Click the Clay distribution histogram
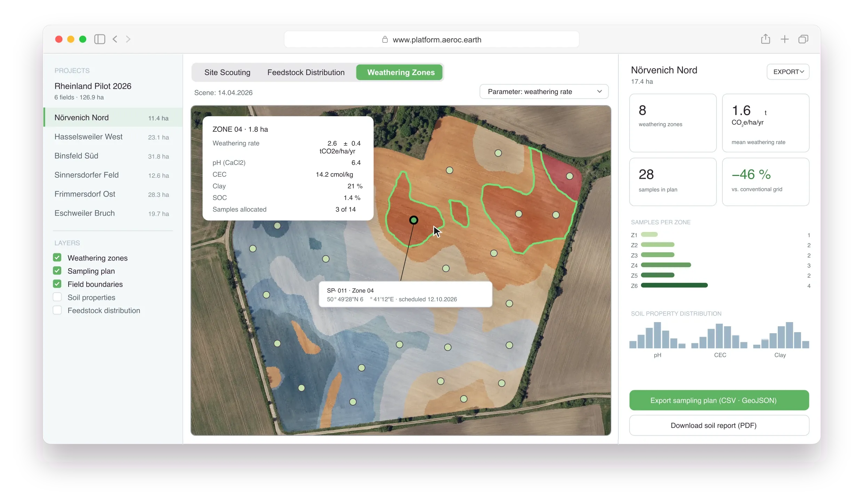863x504 pixels. tap(781, 335)
